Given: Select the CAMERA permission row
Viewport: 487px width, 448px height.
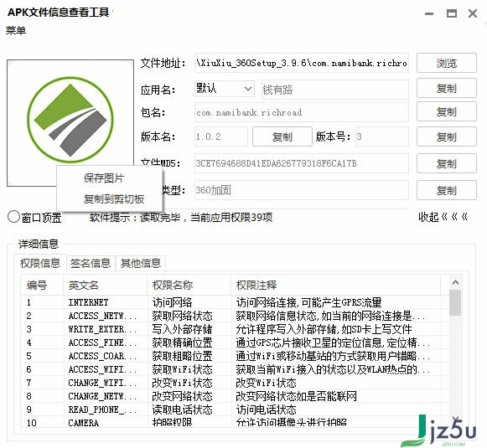Looking at the screenshot, I should tap(235, 422).
